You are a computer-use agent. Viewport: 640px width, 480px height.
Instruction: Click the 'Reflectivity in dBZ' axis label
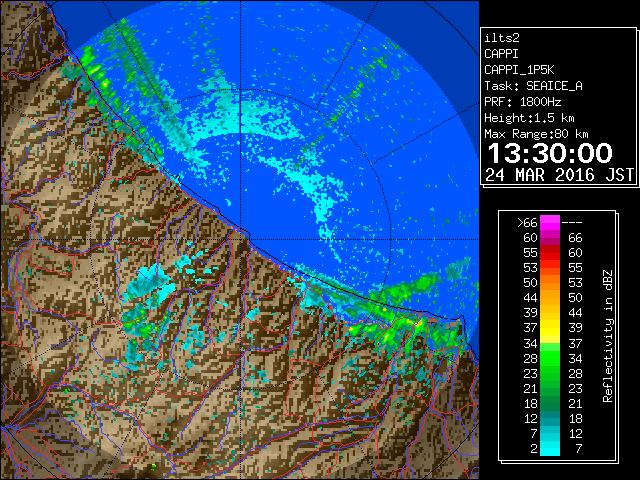[608, 336]
